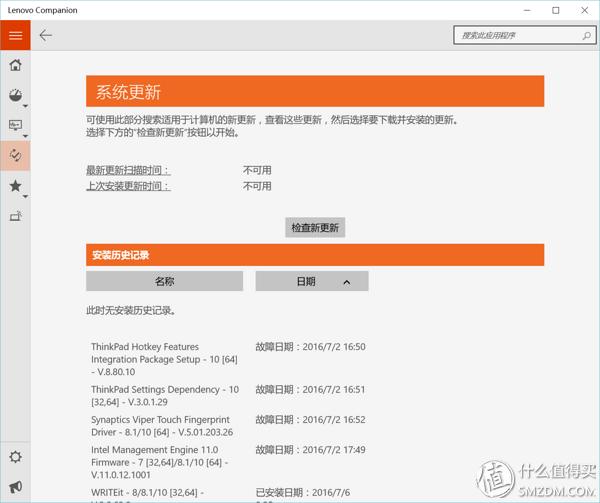
Task: Click the 已安装日期 2016/7/6 text
Action: point(303,492)
